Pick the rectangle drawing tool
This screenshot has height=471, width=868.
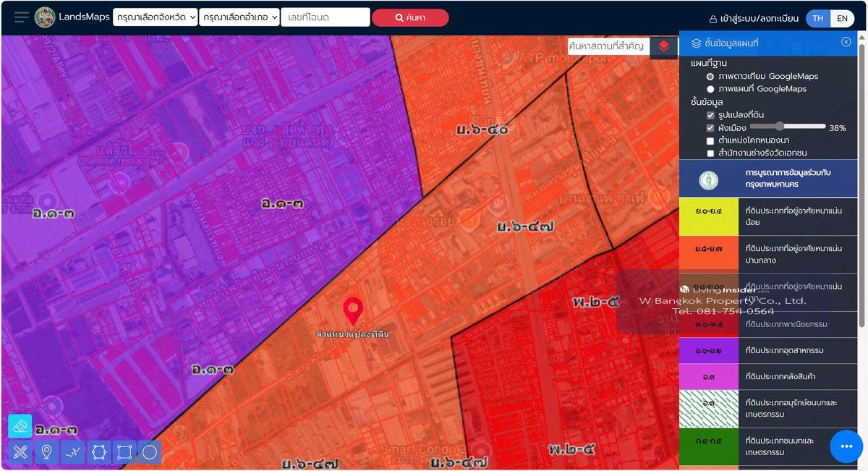[124, 452]
